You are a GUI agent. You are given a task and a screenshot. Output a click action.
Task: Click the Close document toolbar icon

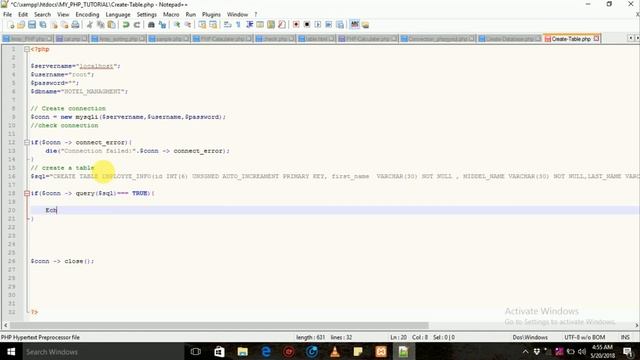click(53, 25)
